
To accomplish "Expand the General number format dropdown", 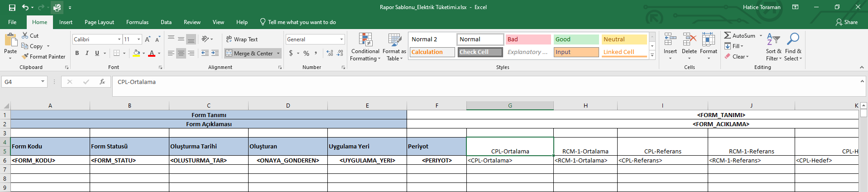I will click(341, 39).
